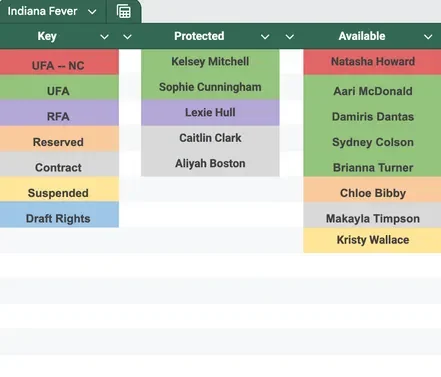Click the Lexie Hull cell

[x=210, y=113]
